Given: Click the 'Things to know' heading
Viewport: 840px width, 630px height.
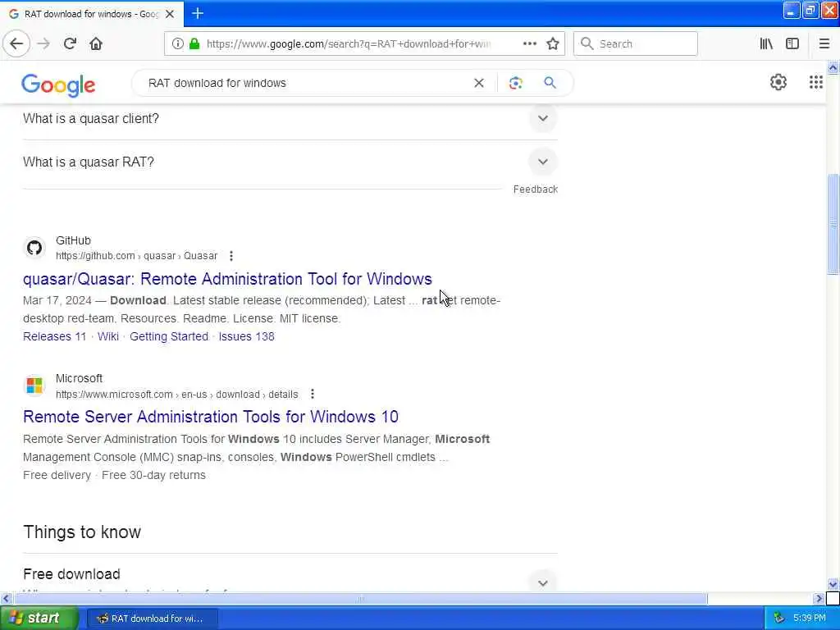Looking at the screenshot, I should click(82, 532).
